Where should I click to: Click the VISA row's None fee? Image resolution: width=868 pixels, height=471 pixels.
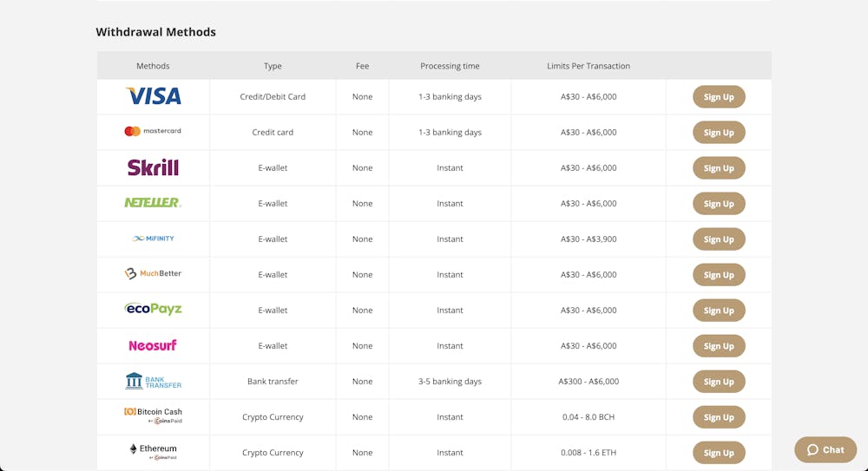(362, 96)
